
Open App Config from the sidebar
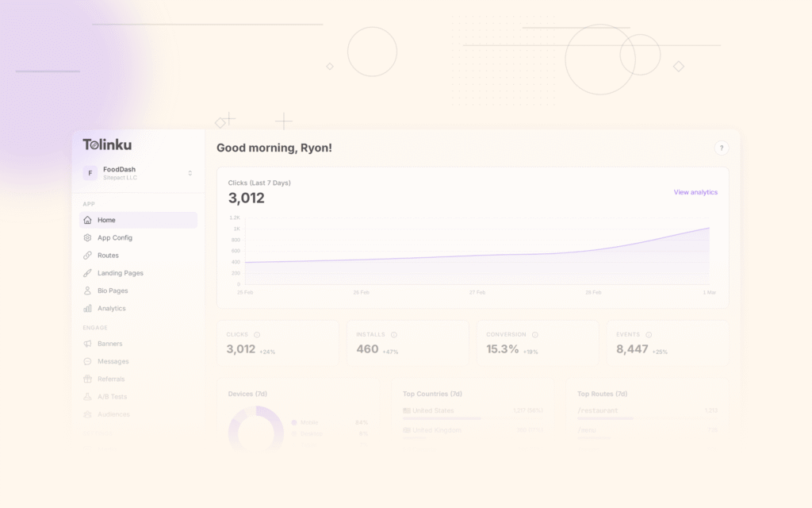point(138,237)
